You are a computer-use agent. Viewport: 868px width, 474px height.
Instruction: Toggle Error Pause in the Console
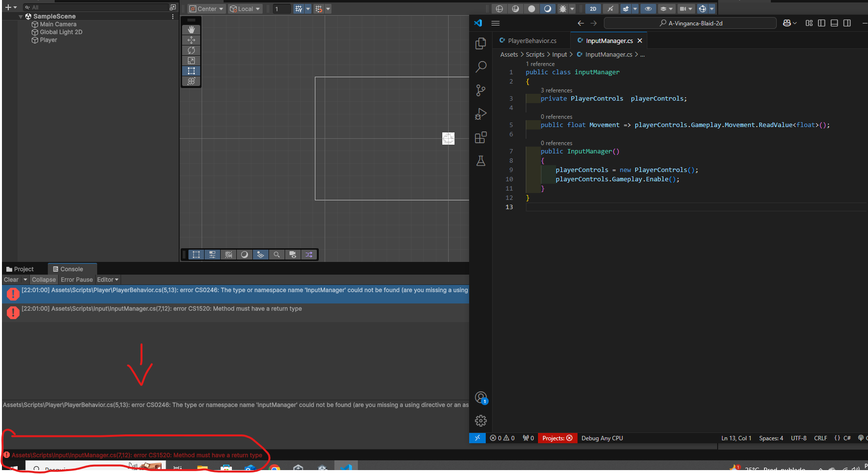77,280
